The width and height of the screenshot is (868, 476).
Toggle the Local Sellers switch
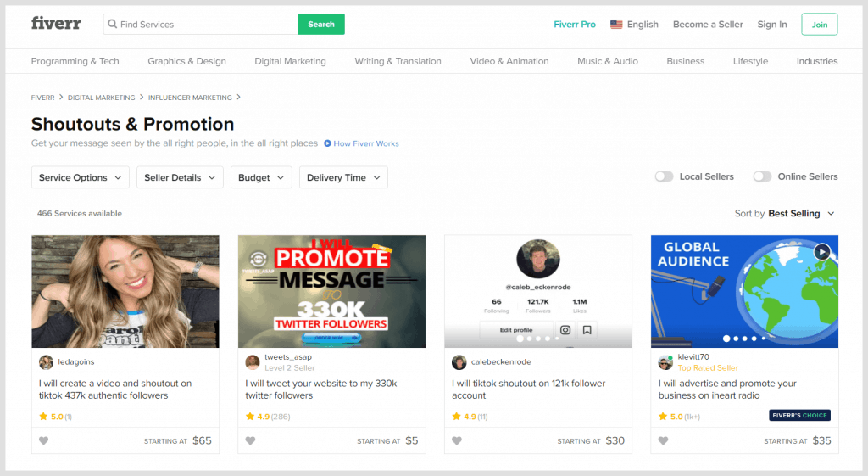click(664, 176)
